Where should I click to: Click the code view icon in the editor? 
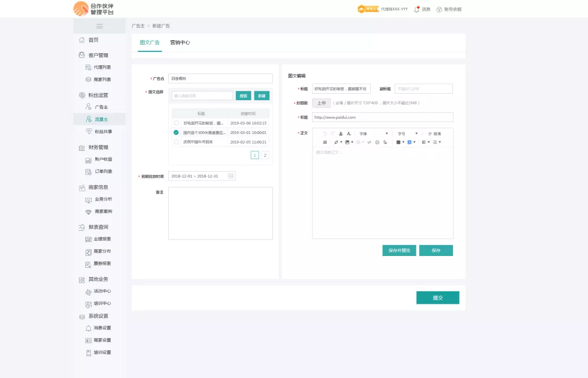[x=369, y=142]
